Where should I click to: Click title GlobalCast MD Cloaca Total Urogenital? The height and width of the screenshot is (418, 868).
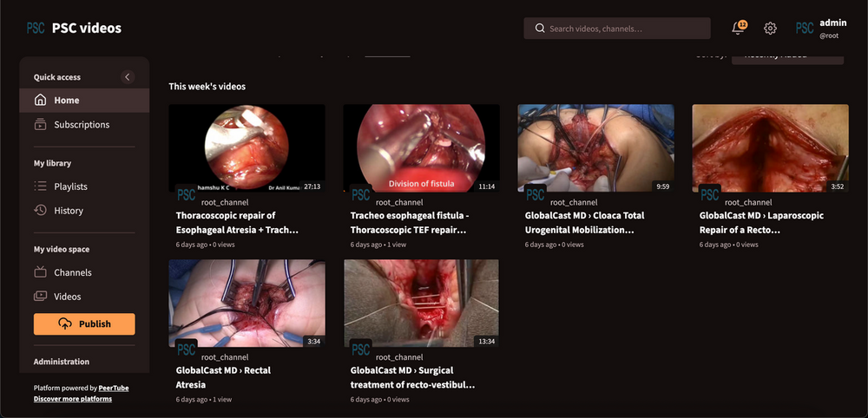584,222
